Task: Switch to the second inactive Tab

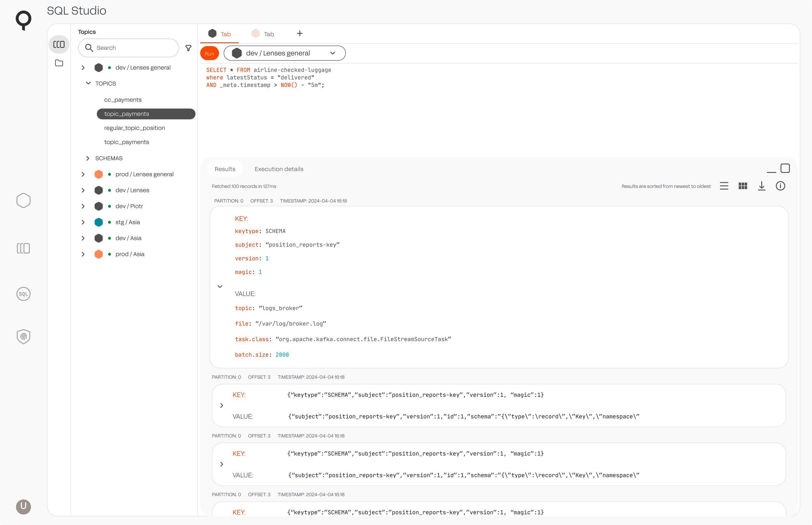Action: click(x=263, y=34)
